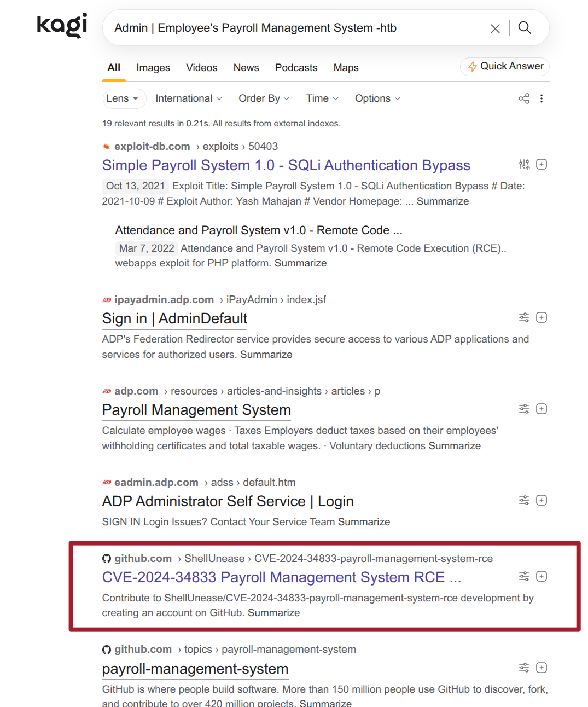588x707 pixels.
Task: Click GitHub favicon next to ShellUnease result
Action: click(107, 559)
